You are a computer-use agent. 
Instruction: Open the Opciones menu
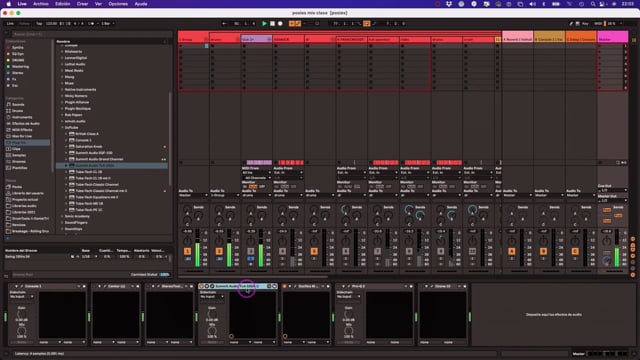click(118, 4)
